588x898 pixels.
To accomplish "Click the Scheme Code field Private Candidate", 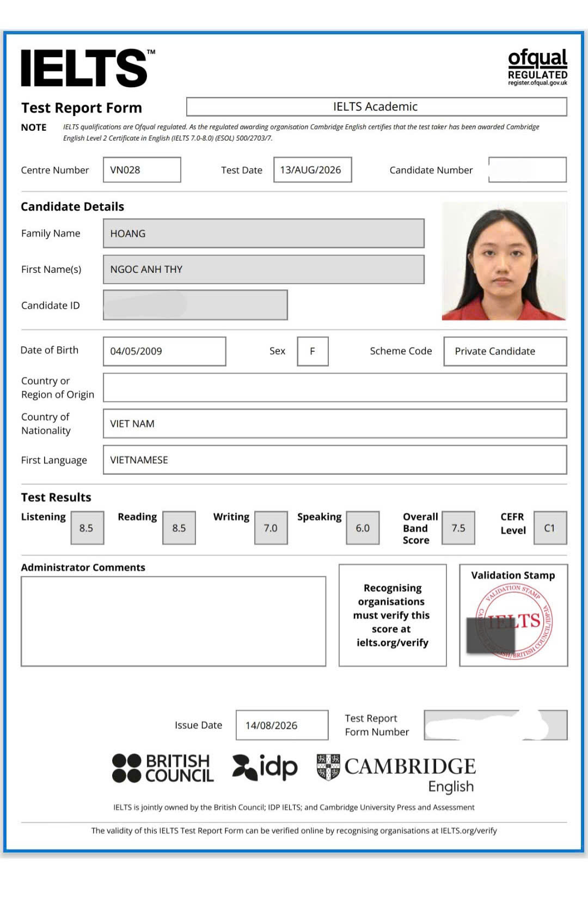I will [505, 351].
